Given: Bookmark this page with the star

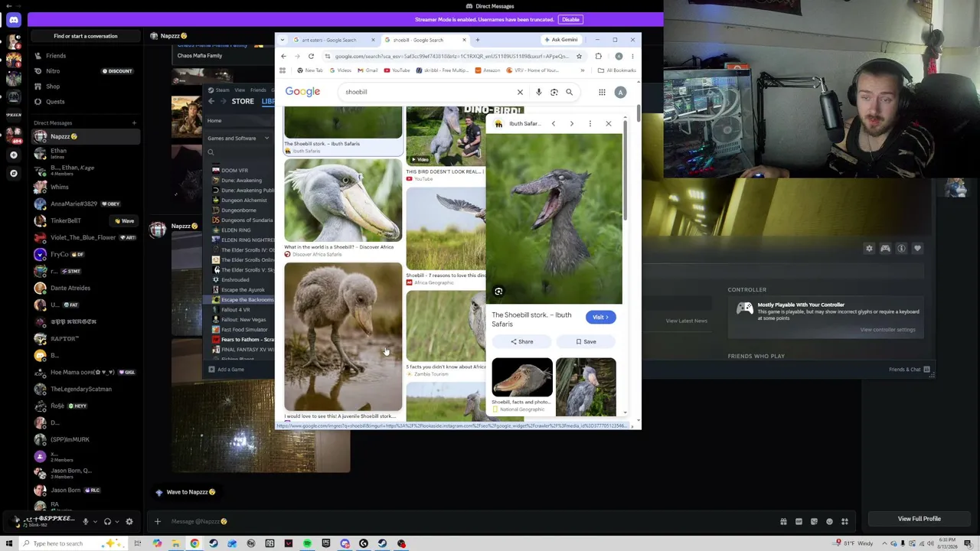Looking at the screenshot, I should click(x=579, y=56).
